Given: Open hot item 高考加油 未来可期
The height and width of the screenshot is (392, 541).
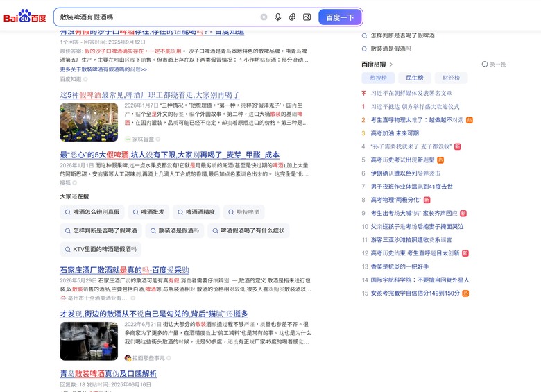Looking at the screenshot, I should [x=395, y=133].
